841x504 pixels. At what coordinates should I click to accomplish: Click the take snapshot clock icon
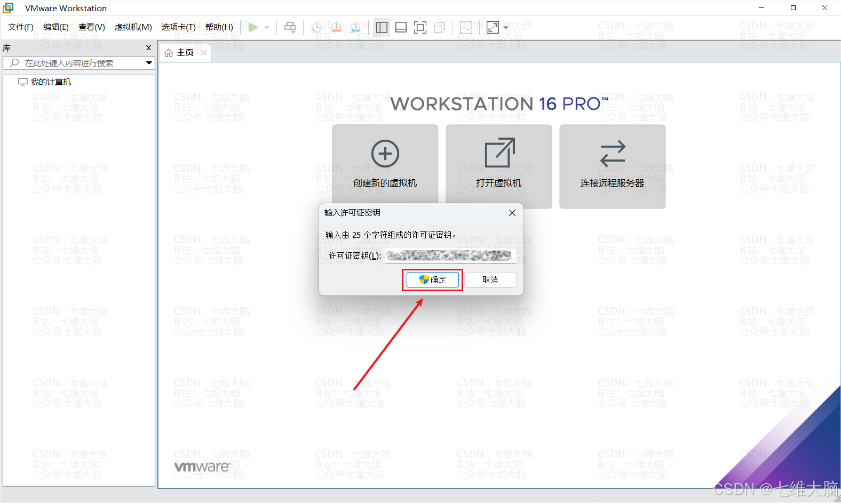tap(316, 27)
